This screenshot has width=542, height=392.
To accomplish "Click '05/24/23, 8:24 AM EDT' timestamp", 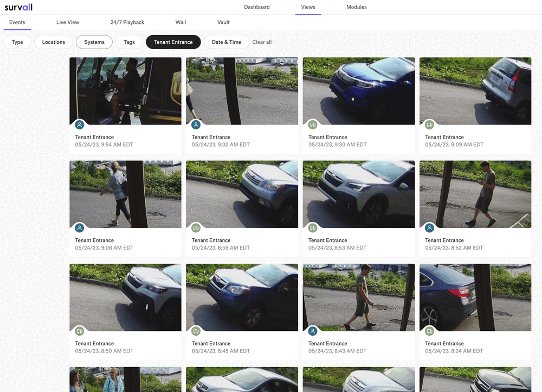I will tap(454, 351).
